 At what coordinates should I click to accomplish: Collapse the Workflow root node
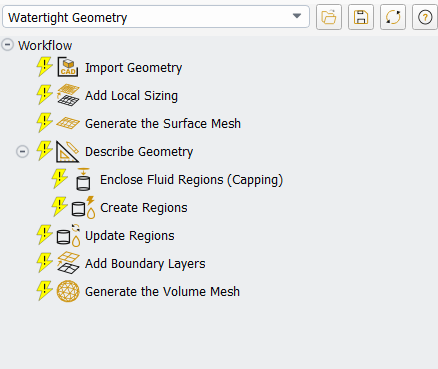click(x=8, y=45)
